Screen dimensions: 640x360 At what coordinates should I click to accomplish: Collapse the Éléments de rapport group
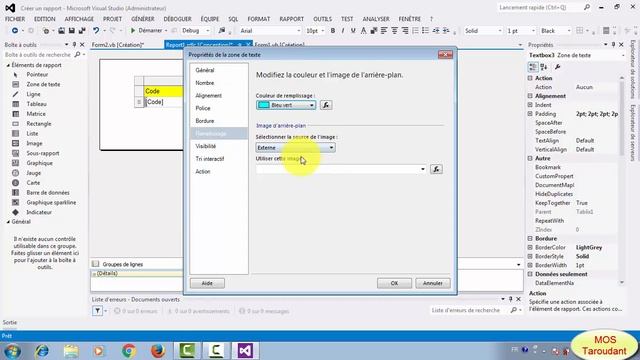point(8,65)
